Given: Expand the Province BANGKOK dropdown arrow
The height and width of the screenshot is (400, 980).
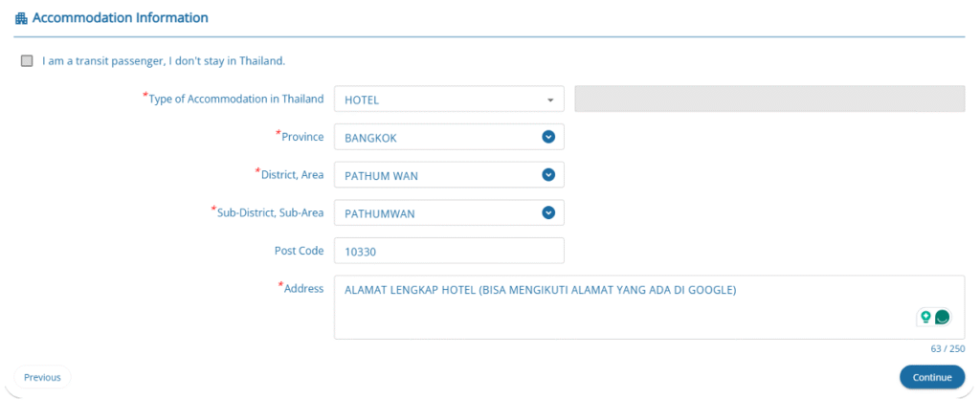Looking at the screenshot, I should pyautogui.click(x=548, y=137).
